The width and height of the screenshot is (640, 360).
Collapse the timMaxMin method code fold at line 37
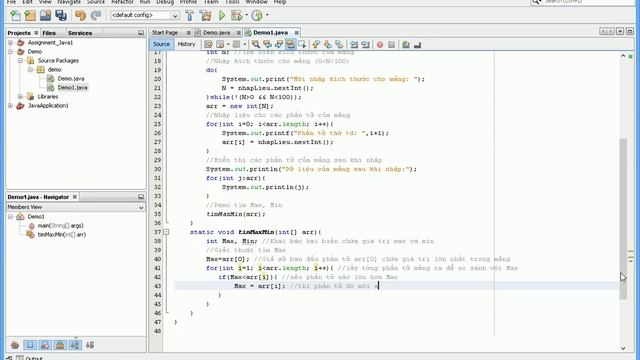point(166,232)
